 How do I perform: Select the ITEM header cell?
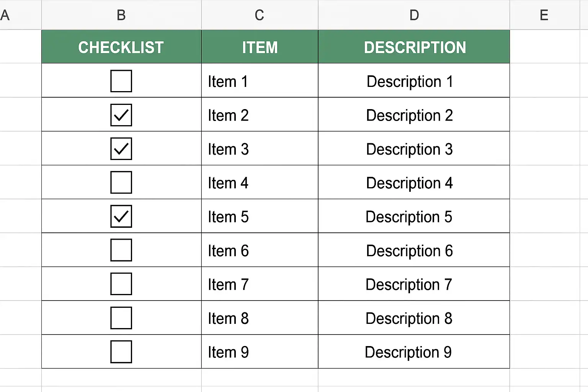tap(260, 46)
